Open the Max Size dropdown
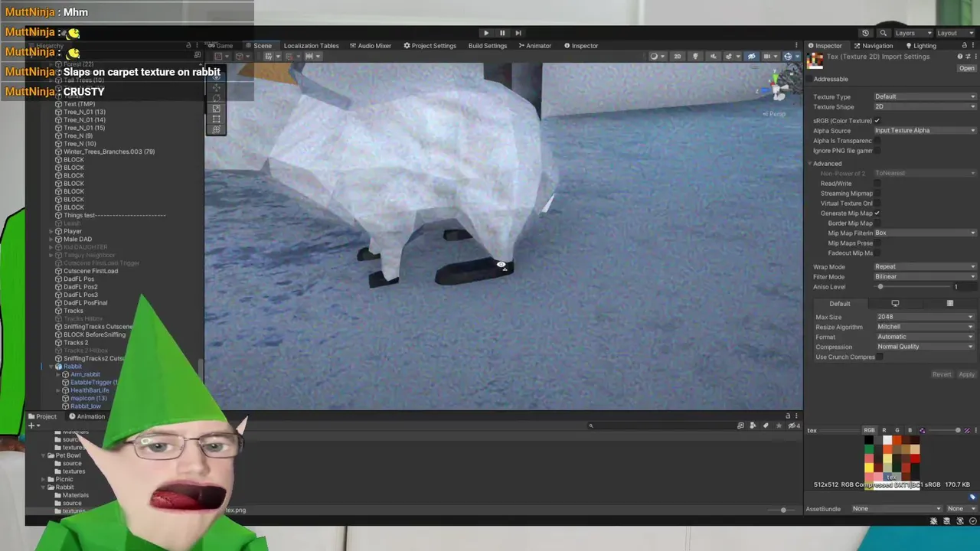The height and width of the screenshot is (551, 980). (925, 317)
